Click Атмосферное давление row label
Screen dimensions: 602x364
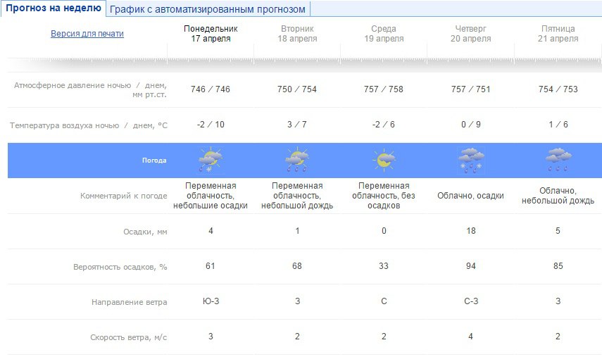(90, 90)
